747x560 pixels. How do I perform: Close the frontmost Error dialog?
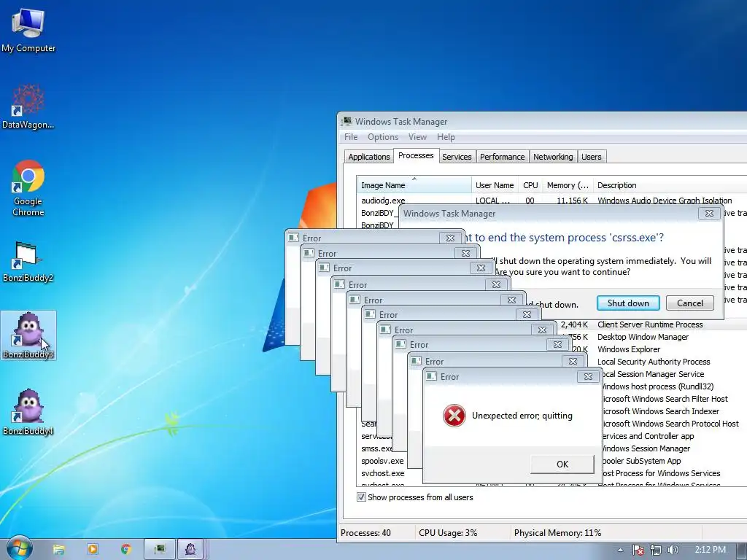point(589,377)
